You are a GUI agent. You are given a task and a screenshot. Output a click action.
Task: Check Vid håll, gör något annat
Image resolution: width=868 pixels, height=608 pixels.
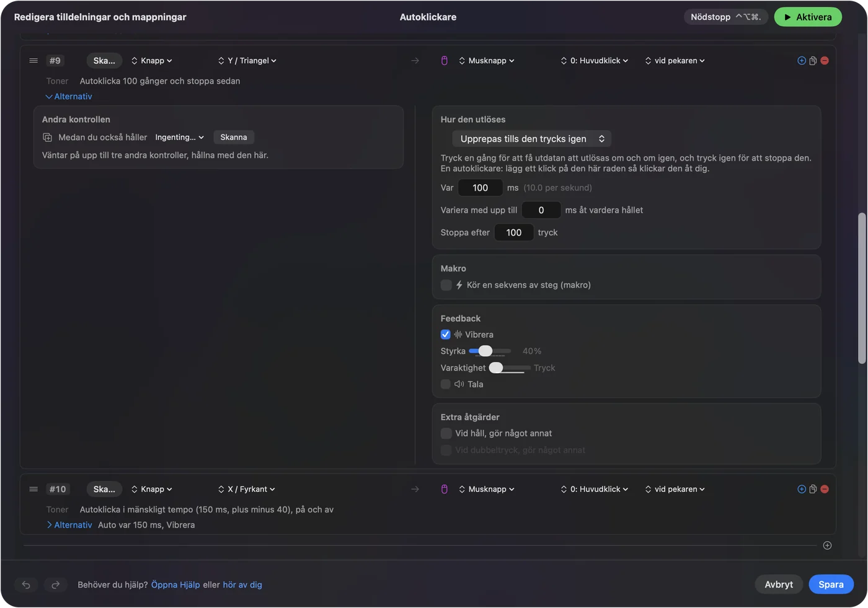446,433
